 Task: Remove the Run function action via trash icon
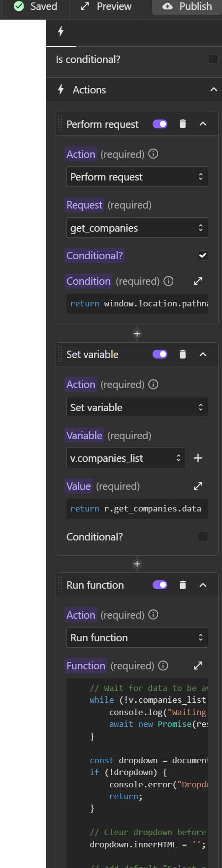tap(183, 585)
